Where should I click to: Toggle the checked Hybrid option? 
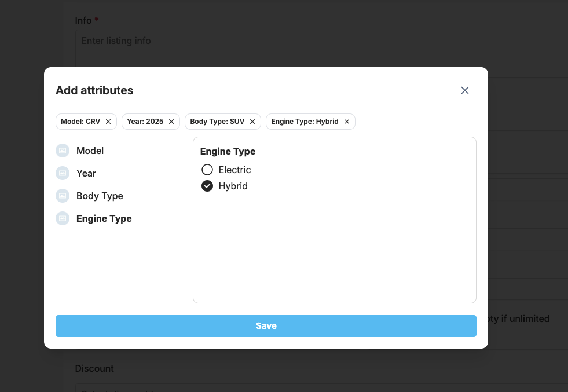coord(207,186)
